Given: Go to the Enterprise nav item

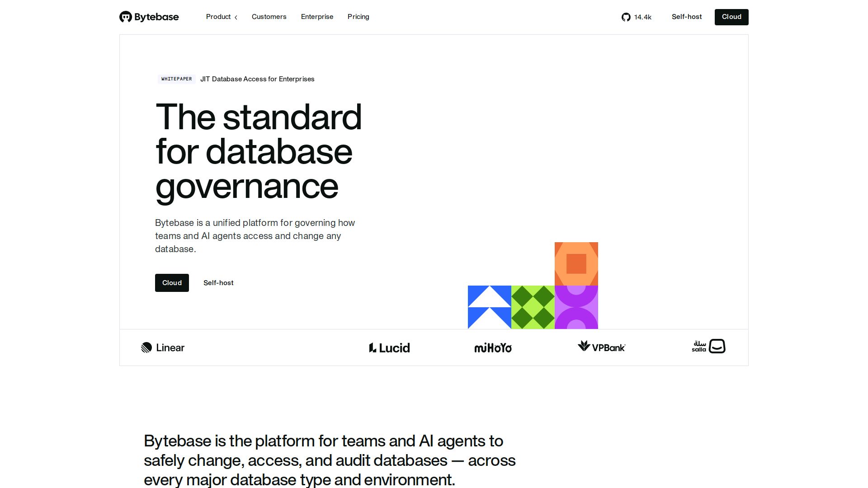Looking at the screenshot, I should point(317,17).
